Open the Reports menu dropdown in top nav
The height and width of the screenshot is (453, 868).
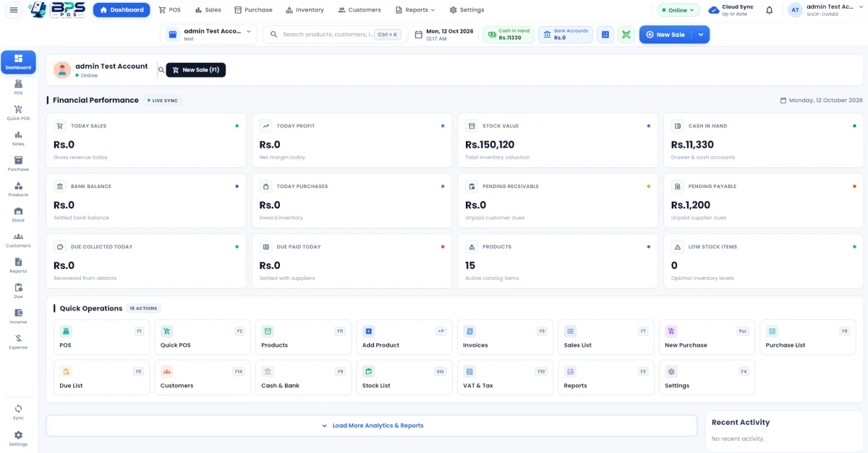point(415,10)
